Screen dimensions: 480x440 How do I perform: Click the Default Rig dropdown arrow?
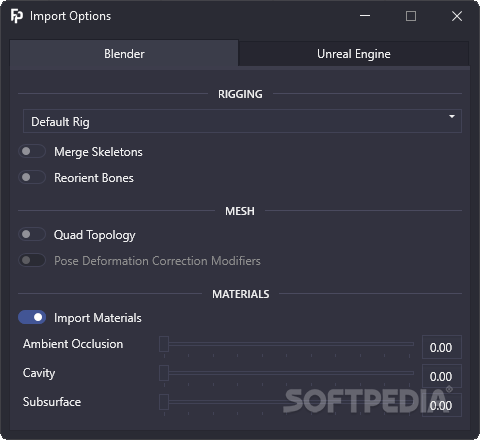click(452, 117)
